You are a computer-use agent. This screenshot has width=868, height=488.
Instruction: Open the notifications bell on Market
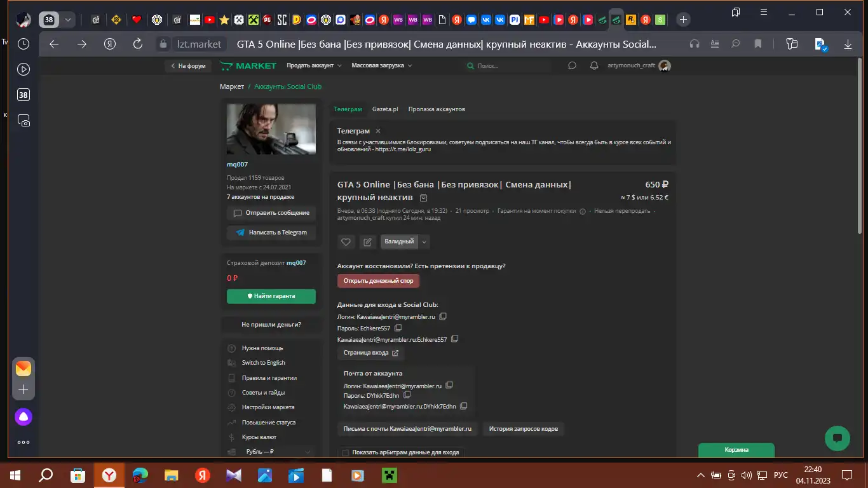(594, 65)
